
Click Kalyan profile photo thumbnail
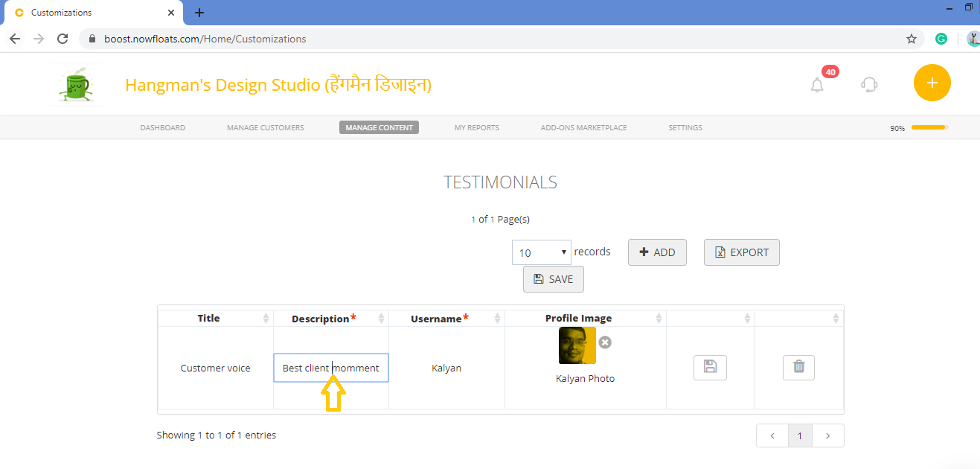click(x=577, y=345)
